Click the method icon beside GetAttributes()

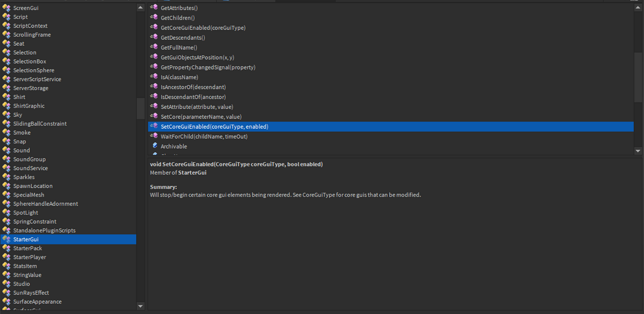pos(154,7)
